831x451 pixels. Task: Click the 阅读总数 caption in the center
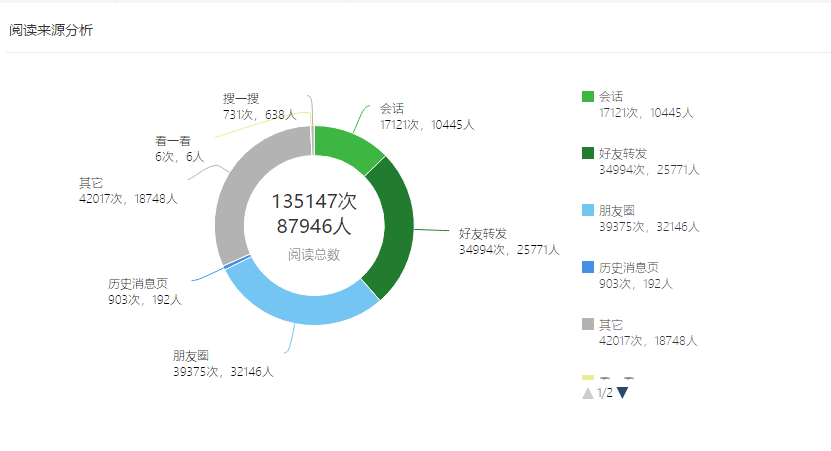(x=314, y=255)
